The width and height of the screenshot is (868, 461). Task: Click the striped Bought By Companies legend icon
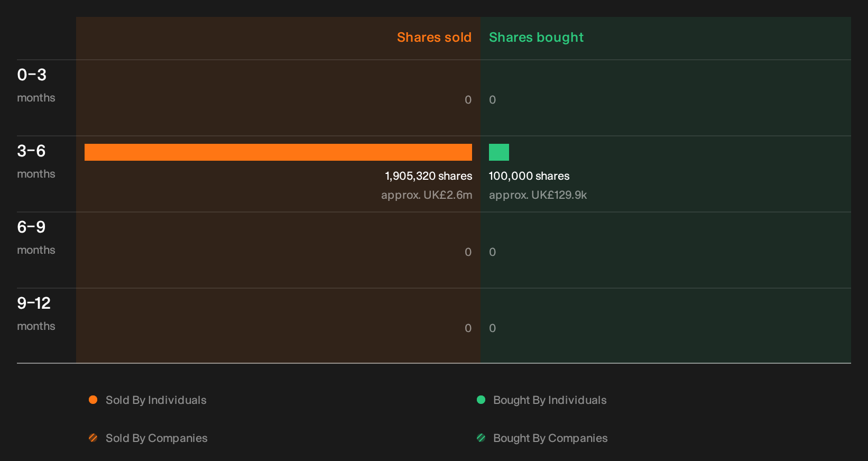(481, 438)
